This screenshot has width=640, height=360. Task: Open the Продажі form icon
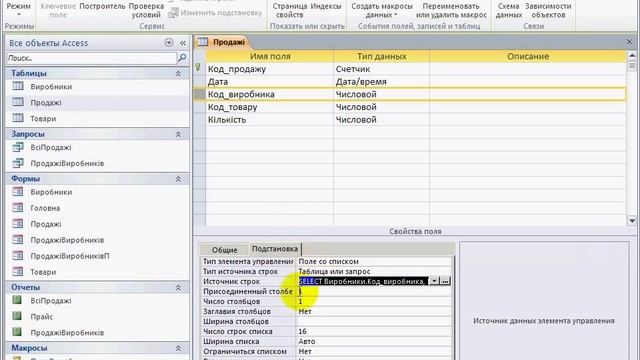coord(18,224)
